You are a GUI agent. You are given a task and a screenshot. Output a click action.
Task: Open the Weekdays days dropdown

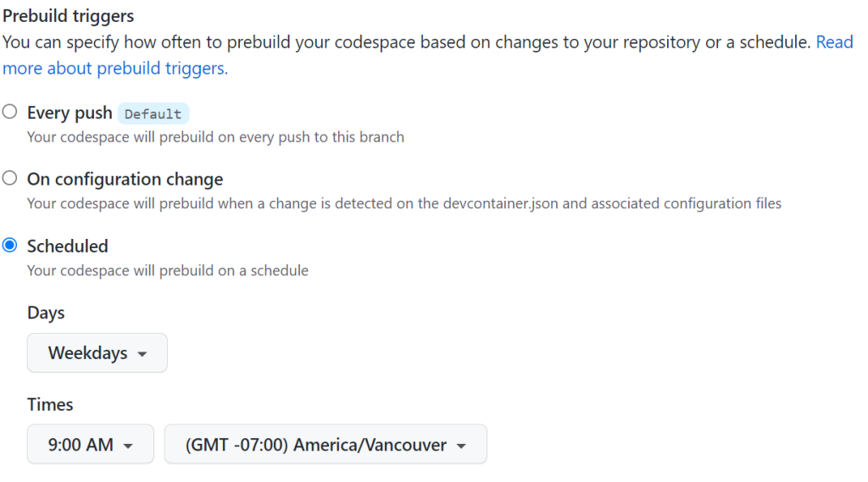click(97, 352)
